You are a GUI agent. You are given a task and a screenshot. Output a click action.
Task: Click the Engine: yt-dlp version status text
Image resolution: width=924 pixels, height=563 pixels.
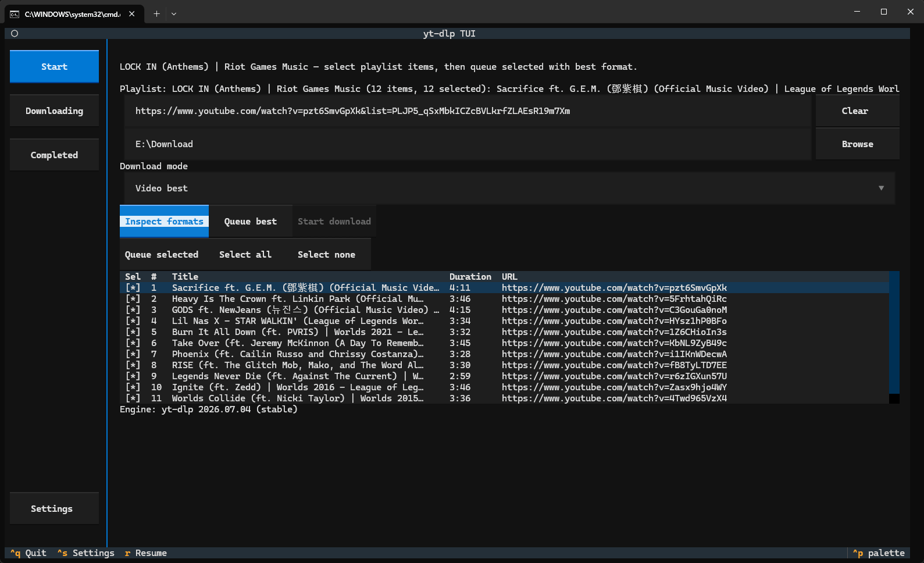pos(209,409)
